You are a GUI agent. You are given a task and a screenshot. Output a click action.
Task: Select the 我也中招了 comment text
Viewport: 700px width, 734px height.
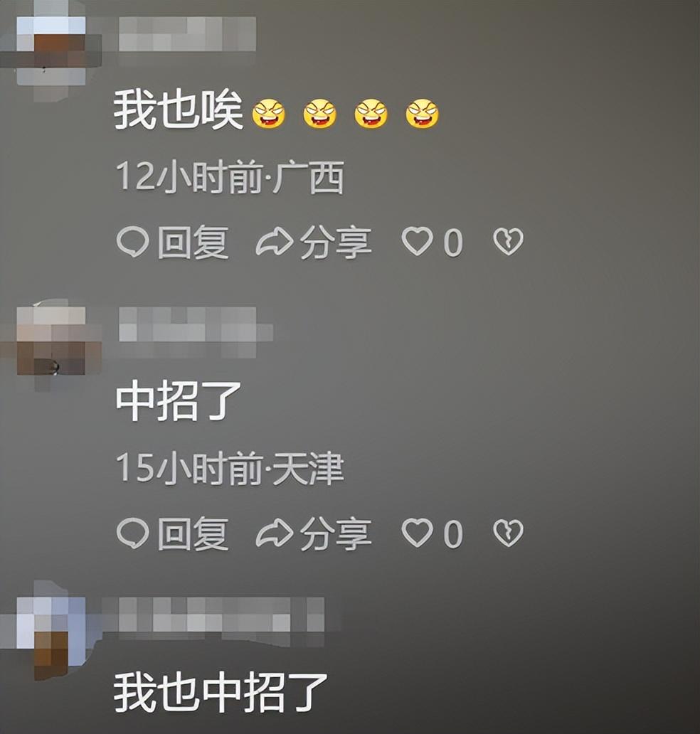(221, 691)
